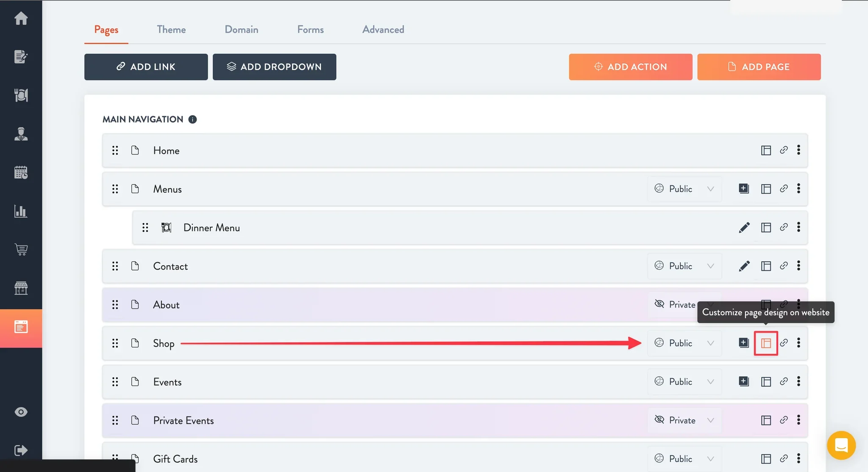The height and width of the screenshot is (472, 868).
Task: Switch to the Advanced tab
Action: (383, 30)
